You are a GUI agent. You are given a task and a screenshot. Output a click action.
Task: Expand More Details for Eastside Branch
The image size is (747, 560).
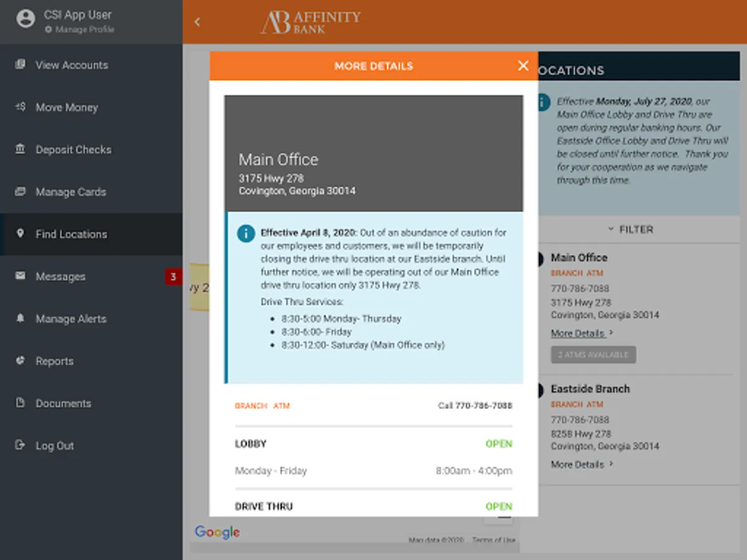578,464
